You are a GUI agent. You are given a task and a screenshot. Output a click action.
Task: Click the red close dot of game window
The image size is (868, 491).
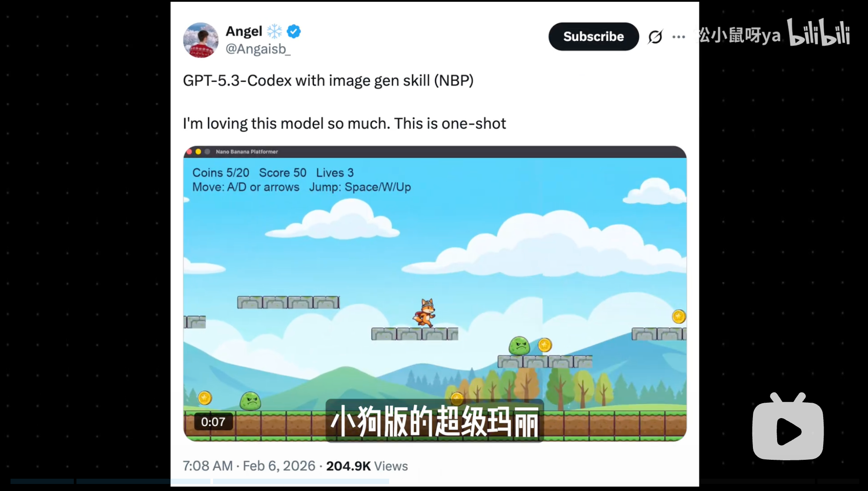189,152
